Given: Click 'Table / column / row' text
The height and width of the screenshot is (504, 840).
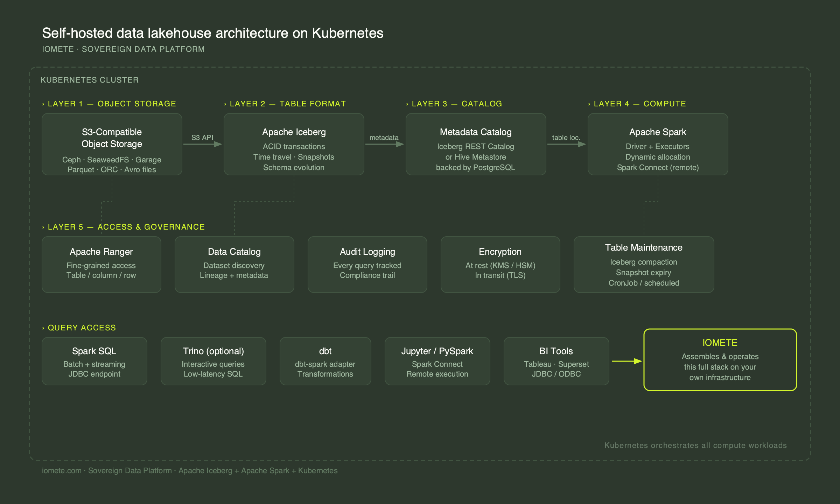Looking at the screenshot, I should [x=101, y=275].
